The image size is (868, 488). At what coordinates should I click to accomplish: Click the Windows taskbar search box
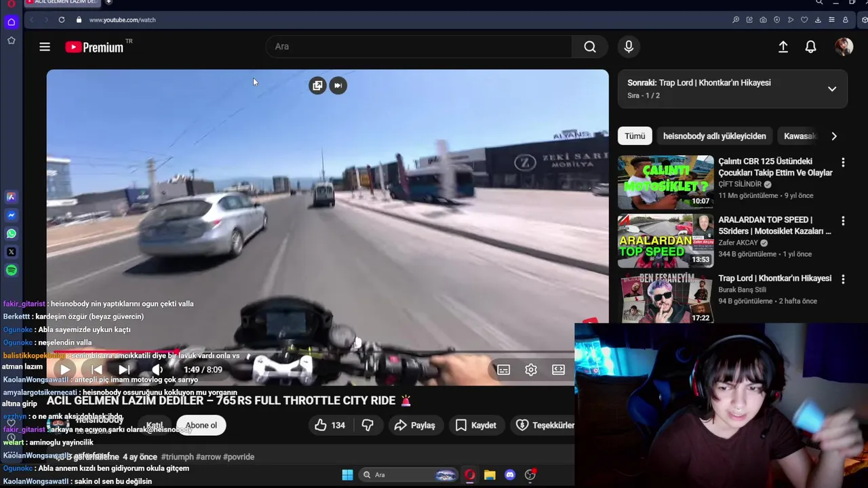(x=408, y=474)
